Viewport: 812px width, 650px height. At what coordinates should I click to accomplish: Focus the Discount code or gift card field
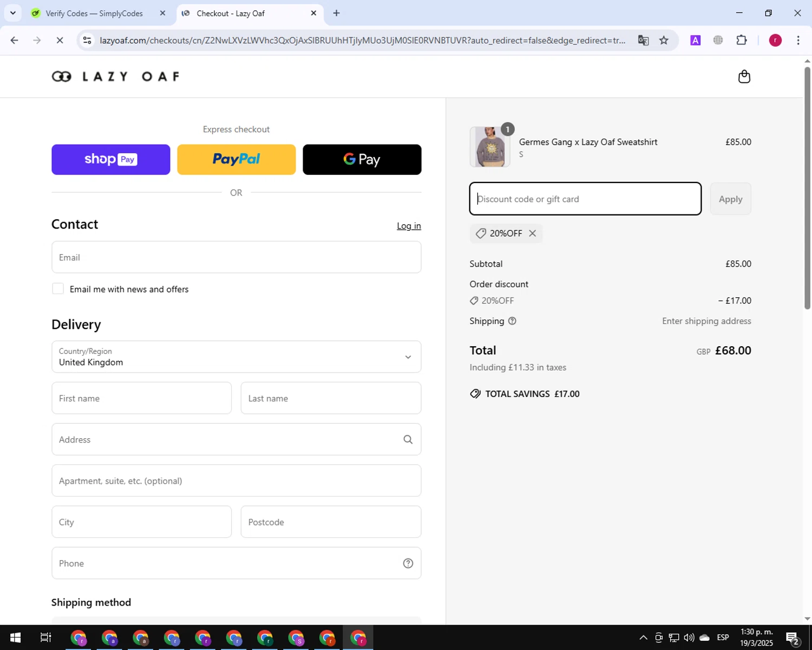(585, 199)
